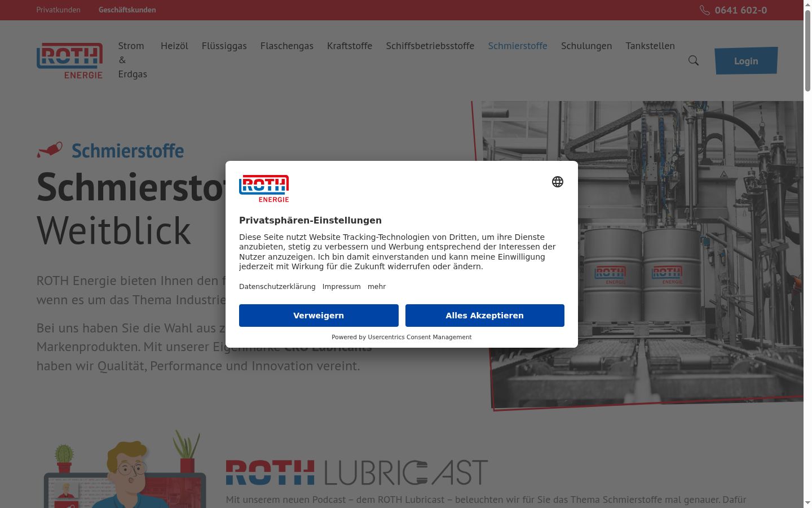
Task: Open the Kraftstoffe menu item
Action: 350,46
